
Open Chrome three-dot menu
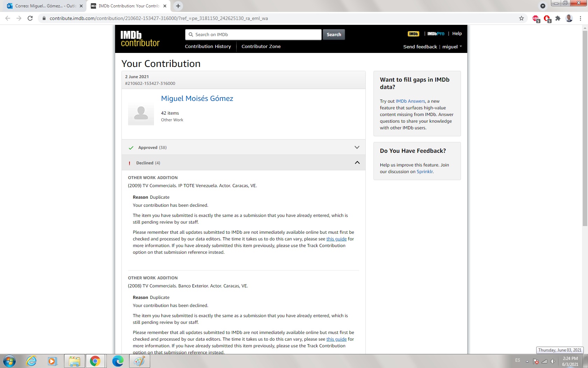[581, 18]
